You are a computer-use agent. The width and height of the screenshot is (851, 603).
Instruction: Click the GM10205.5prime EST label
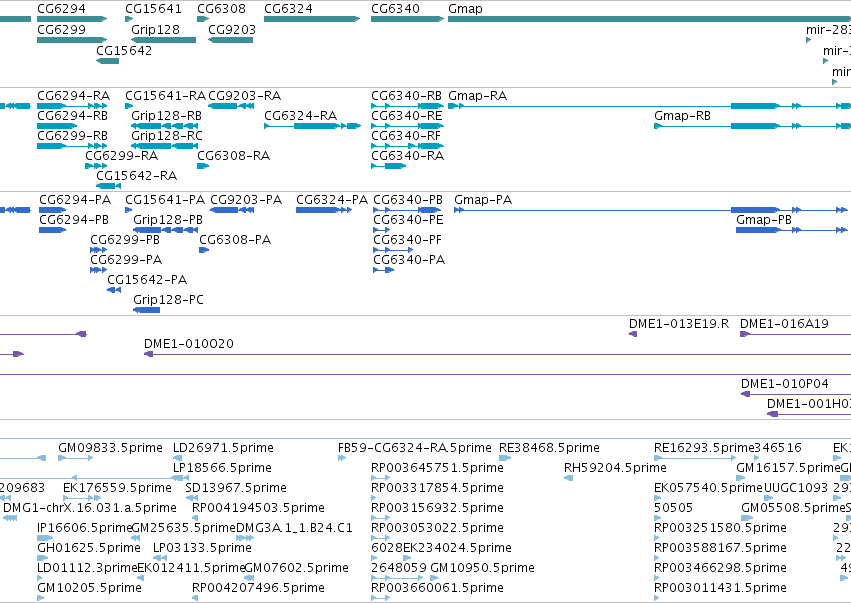tap(90, 588)
